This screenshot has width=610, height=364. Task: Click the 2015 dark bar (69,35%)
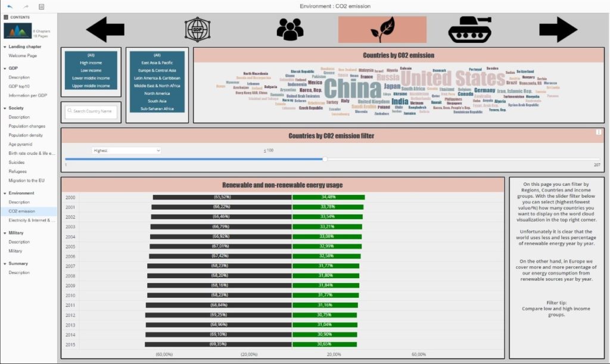[218, 344]
